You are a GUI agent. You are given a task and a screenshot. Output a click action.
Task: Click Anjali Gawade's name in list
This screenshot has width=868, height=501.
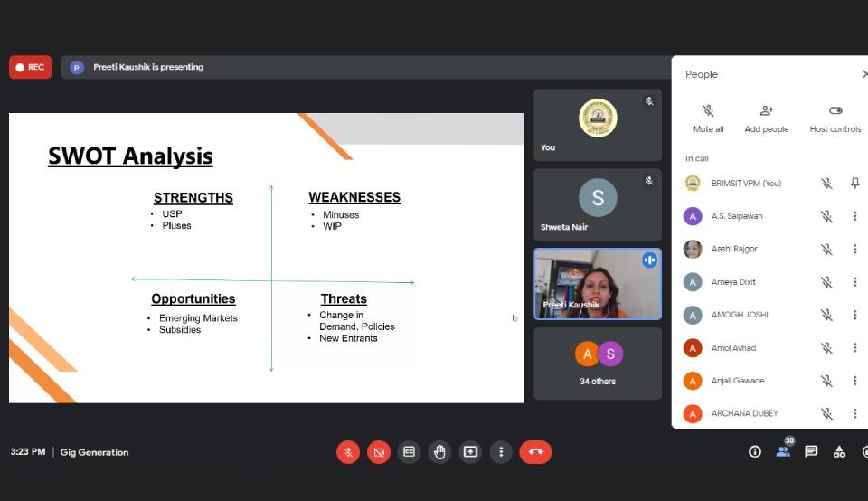pyautogui.click(x=738, y=381)
